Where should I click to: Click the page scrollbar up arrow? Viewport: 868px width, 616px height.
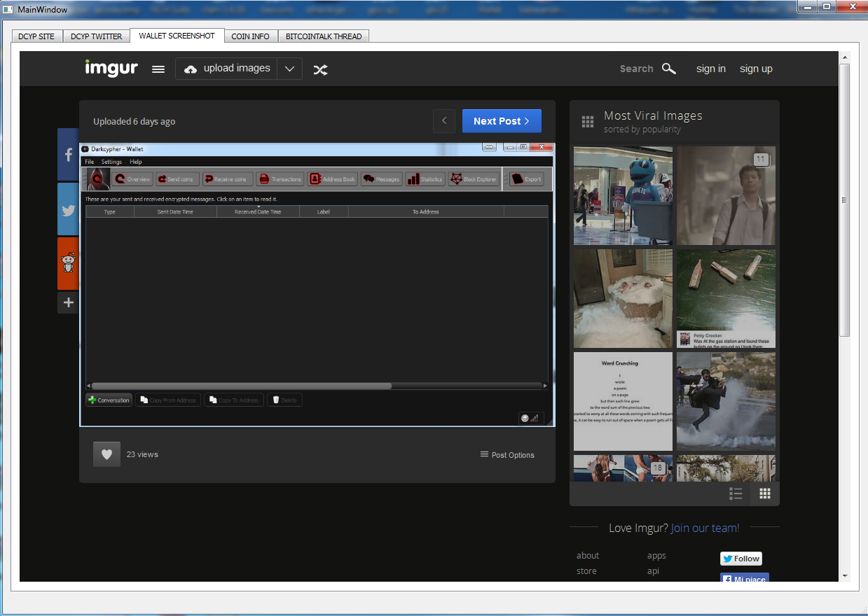[845, 57]
